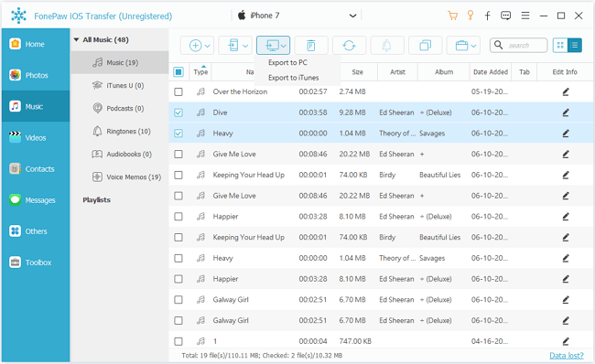
Task: Toggle the select-all header checkbox
Action: point(178,71)
